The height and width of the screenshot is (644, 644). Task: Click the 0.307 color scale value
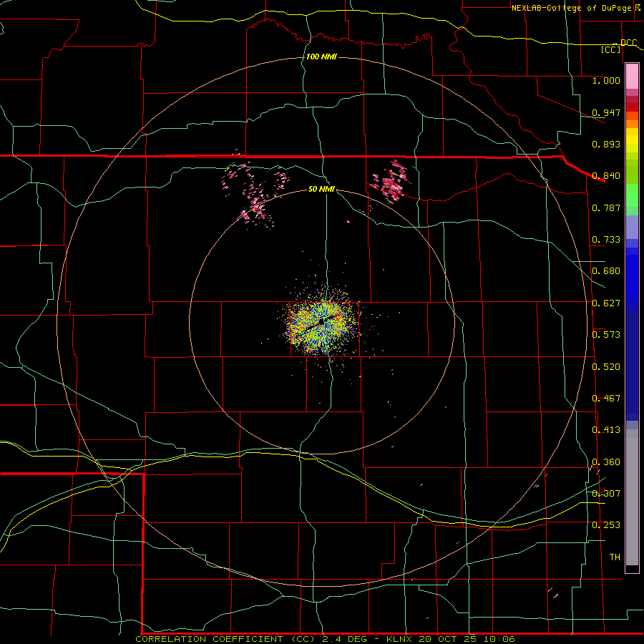click(x=606, y=494)
